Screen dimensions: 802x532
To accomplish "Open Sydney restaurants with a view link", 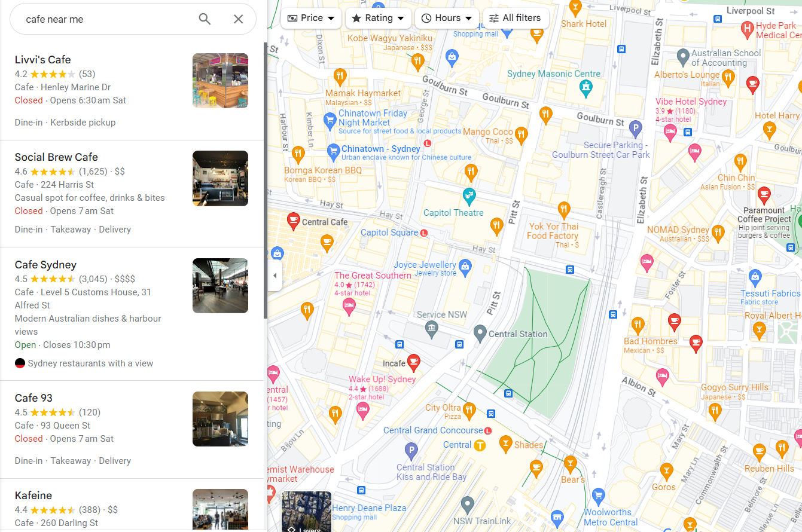I will [x=90, y=363].
